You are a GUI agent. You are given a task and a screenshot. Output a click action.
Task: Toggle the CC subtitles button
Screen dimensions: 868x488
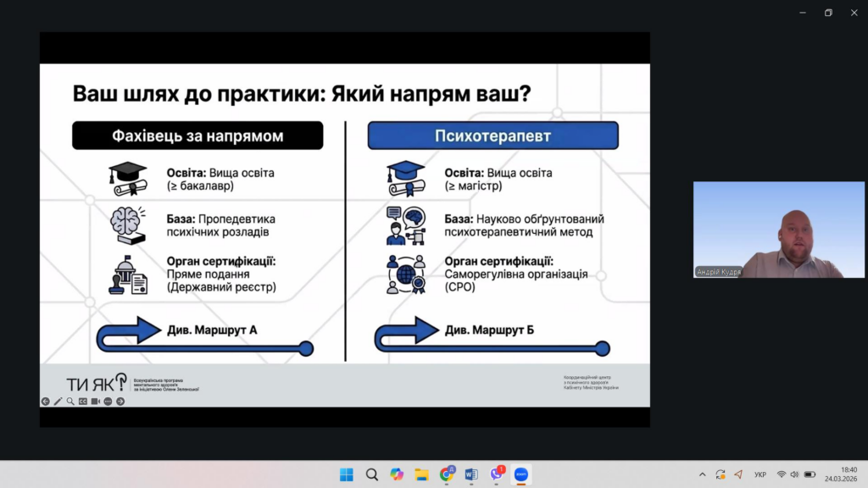83,402
